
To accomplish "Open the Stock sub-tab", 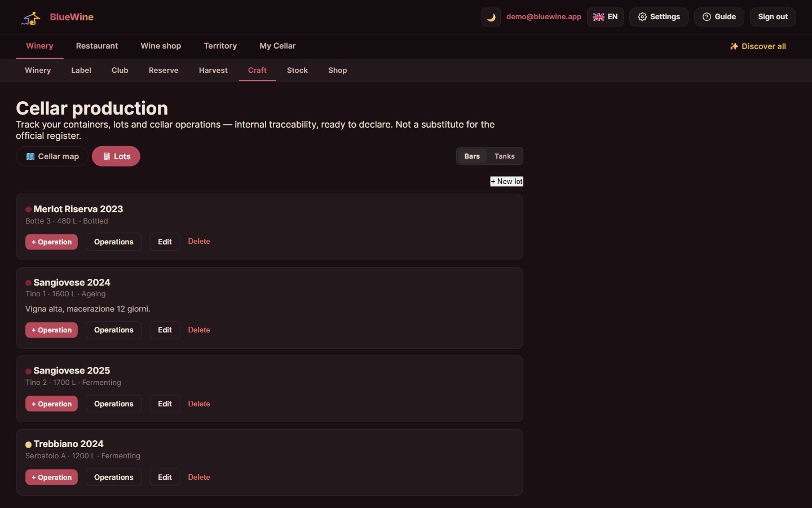I will coord(297,70).
